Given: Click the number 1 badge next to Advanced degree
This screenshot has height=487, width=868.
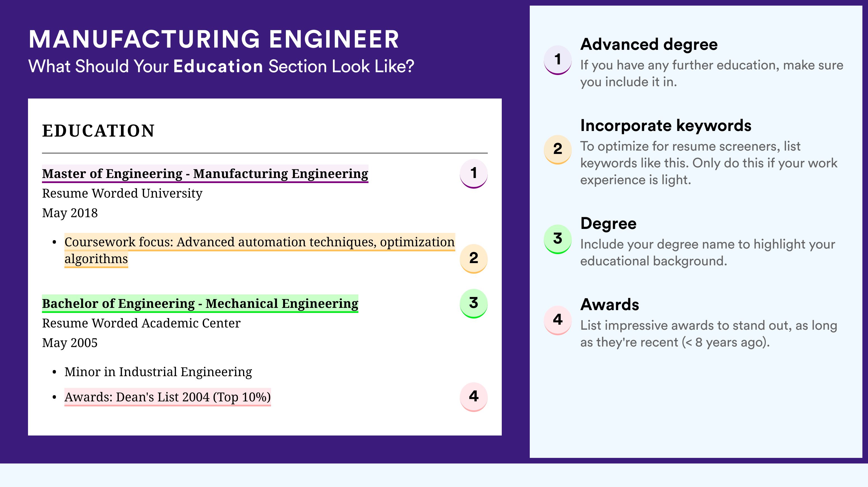Looking at the screenshot, I should 558,60.
